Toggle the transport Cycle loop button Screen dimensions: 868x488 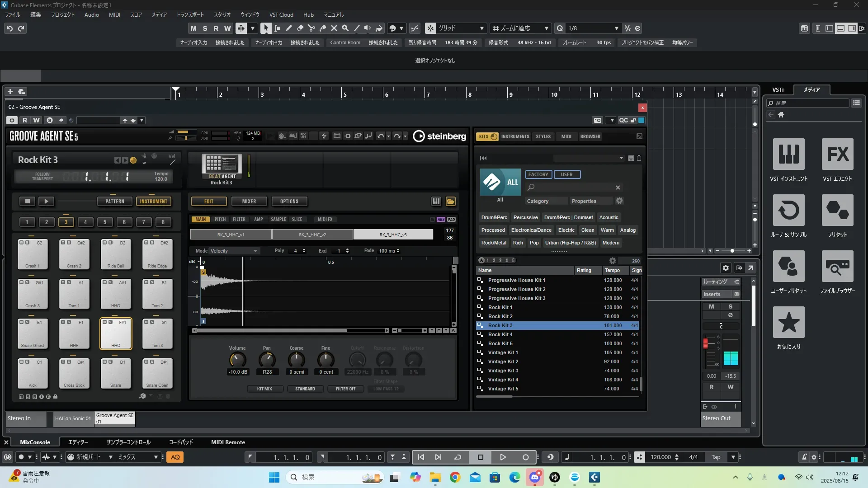click(458, 457)
